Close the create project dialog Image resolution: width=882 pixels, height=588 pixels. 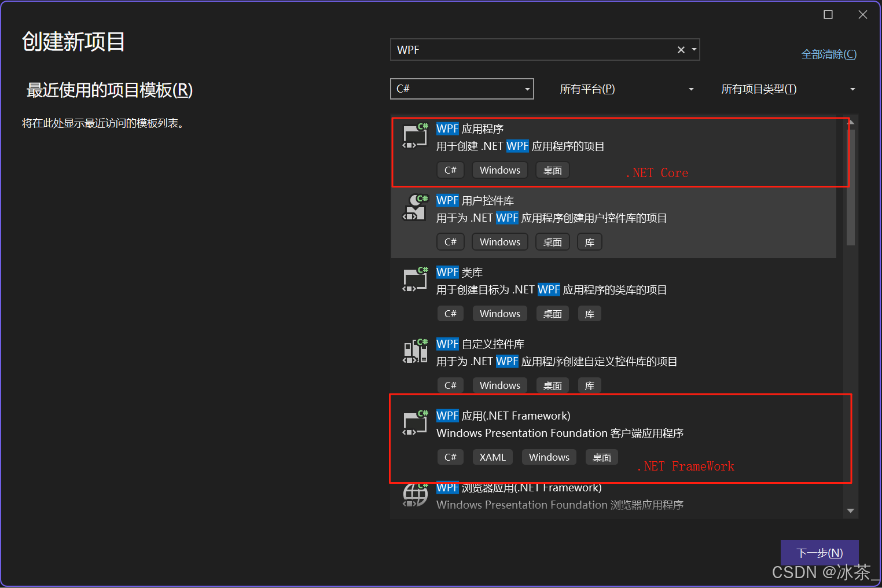(863, 14)
